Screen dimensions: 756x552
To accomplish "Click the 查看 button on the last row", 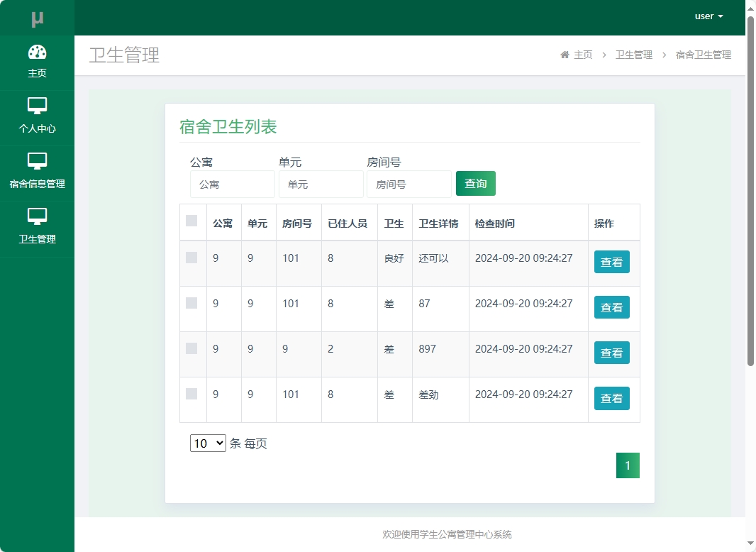I will [x=611, y=398].
